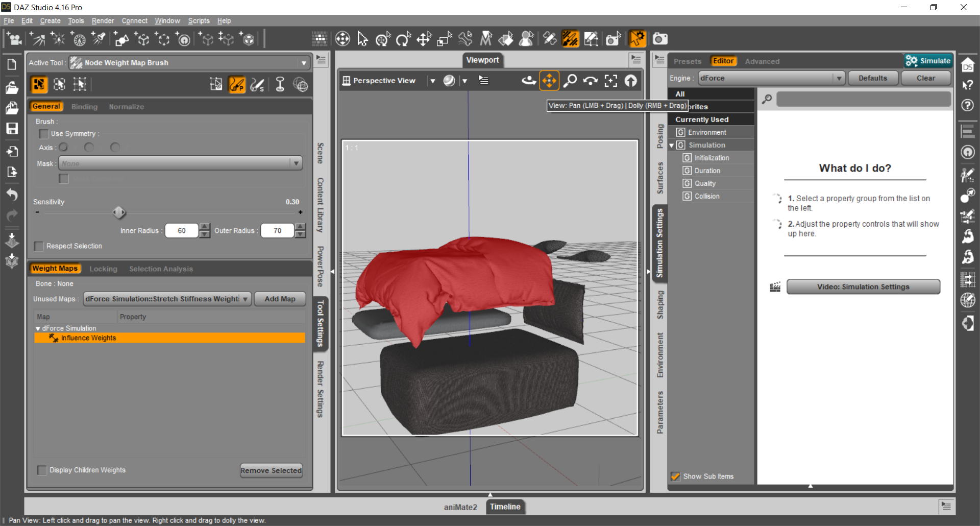Open the Perspective View camera dropdown
This screenshot has height=526, width=980.
point(433,81)
